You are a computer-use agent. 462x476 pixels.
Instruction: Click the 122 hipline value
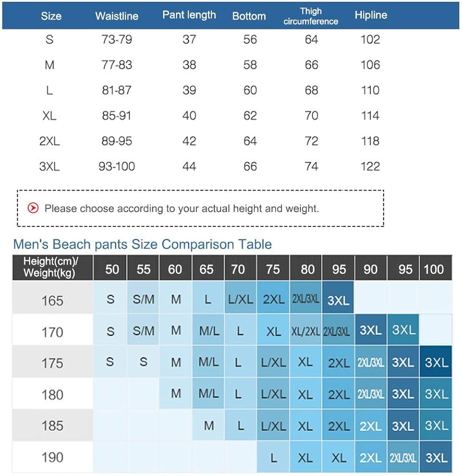[x=370, y=166]
